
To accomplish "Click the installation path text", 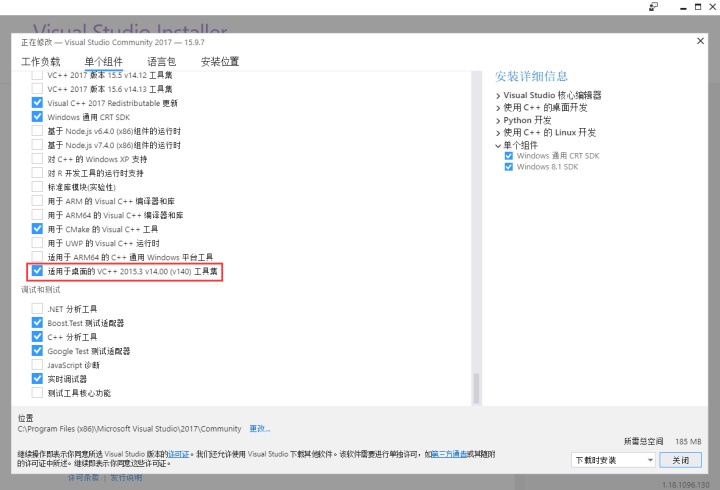I will 129,428.
